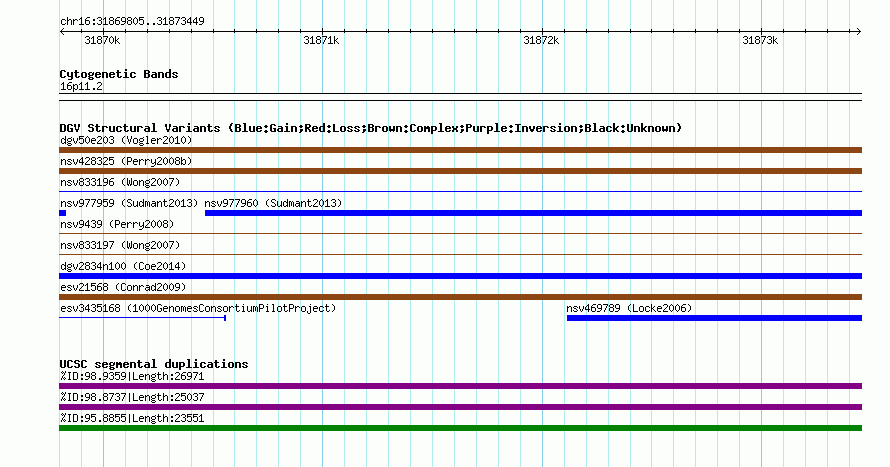Click the 31873k ruler mark
Image resolution: width=890 pixels, height=467 pixels.
760,40
